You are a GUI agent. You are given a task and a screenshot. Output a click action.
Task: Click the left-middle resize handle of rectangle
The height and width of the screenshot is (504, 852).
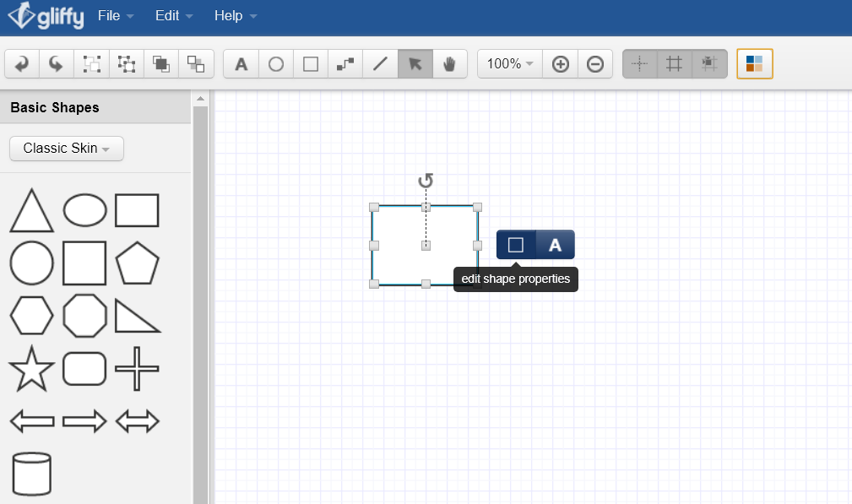[374, 246]
